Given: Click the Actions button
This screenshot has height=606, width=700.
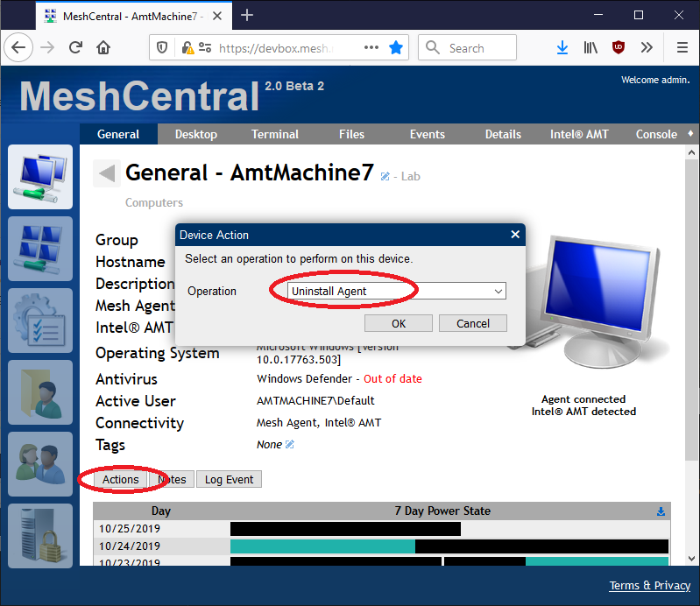Looking at the screenshot, I should [x=121, y=479].
